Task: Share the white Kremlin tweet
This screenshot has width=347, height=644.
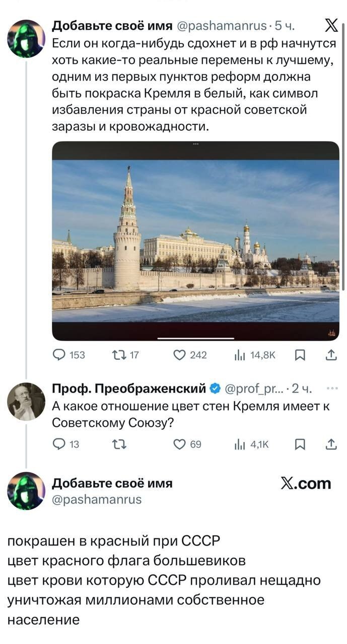Action: point(331,355)
